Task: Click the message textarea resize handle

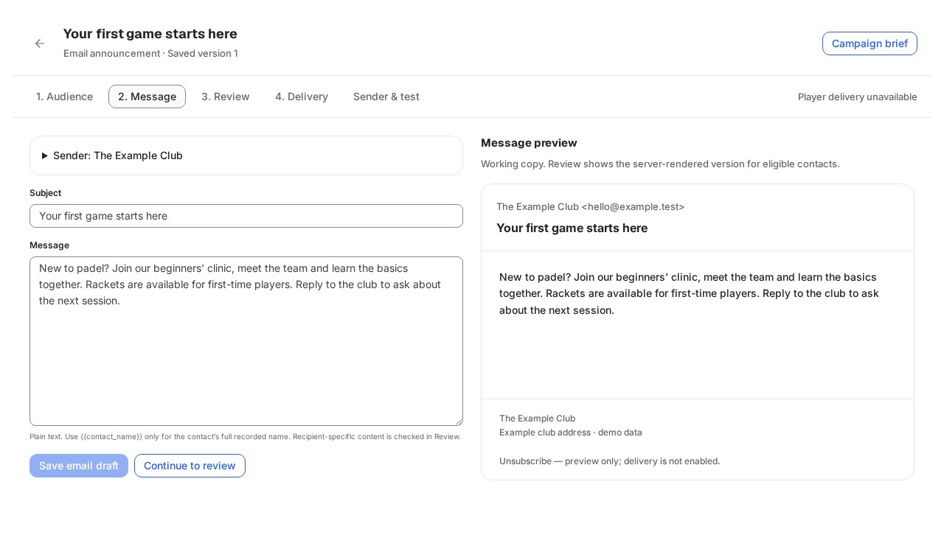Action: (x=458, y=421)
